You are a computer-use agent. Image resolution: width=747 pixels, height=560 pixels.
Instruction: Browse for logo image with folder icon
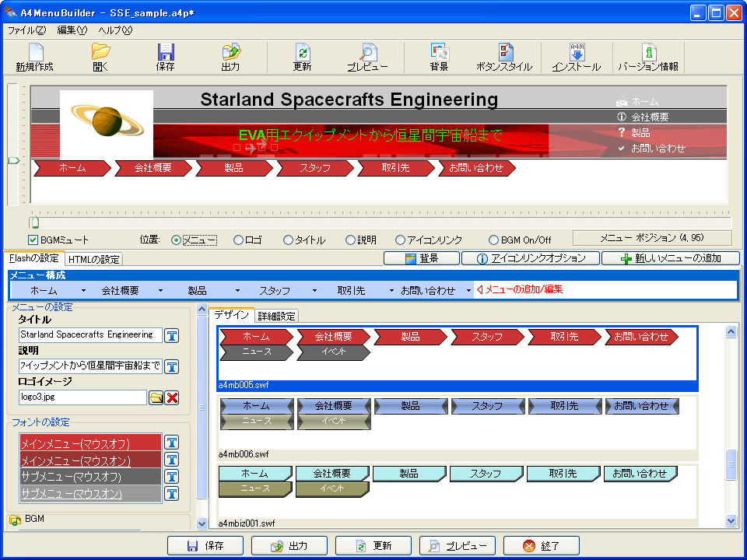pos(156,397)
